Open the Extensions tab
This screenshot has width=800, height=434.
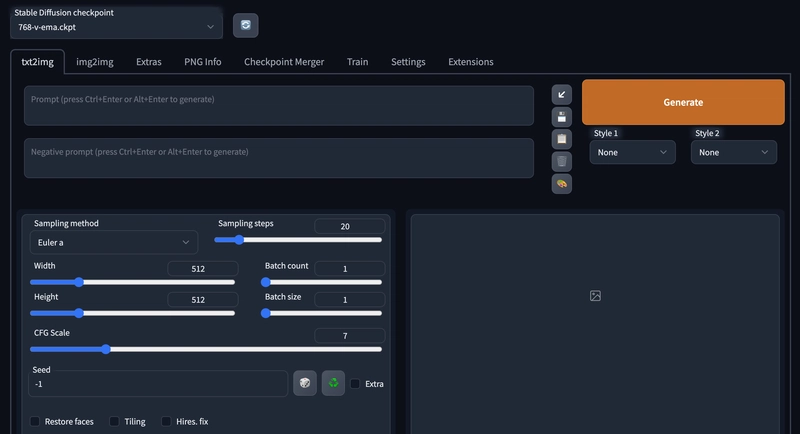tap(470, 62)
